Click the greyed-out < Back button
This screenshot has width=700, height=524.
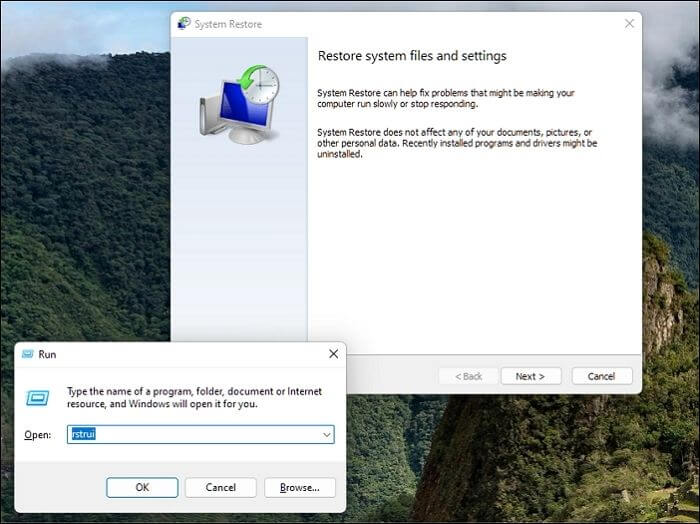pyautogui.click(x=468, y=376)
